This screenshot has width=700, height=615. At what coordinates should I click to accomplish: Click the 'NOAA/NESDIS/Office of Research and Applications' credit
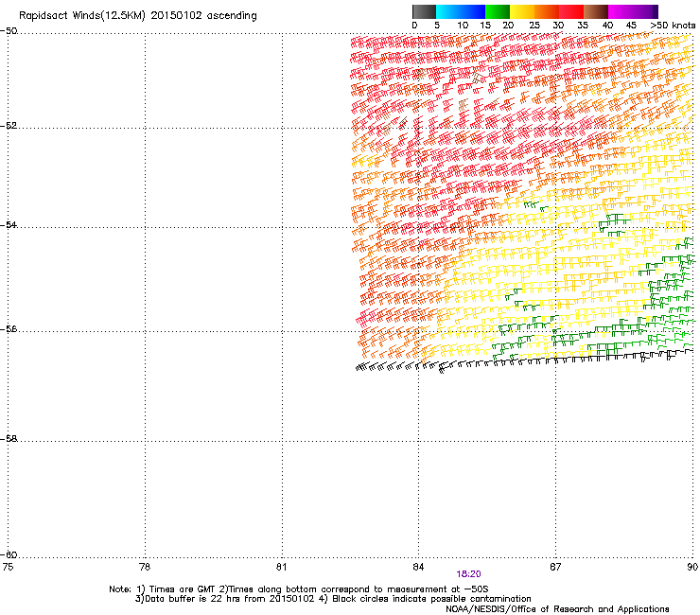pos(557,609)
